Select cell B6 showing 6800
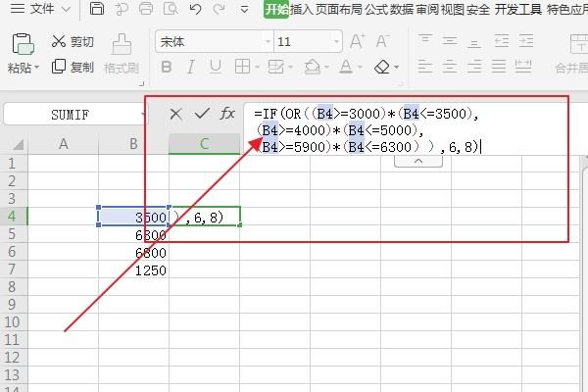The image size is (588, 392). pos(133,252)
